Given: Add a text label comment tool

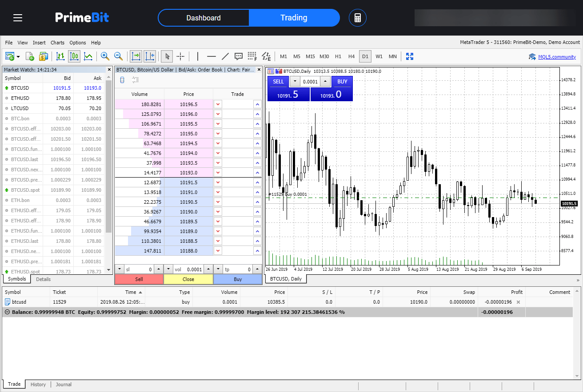Looking at the screenshot, I should point(239,56).
